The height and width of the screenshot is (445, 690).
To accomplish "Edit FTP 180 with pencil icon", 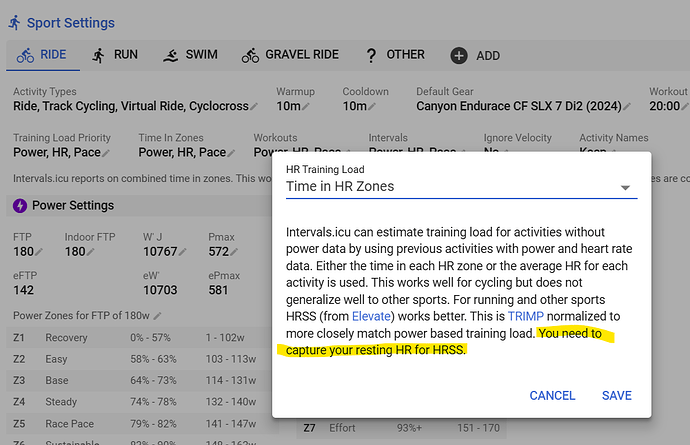I will point(39,252).
